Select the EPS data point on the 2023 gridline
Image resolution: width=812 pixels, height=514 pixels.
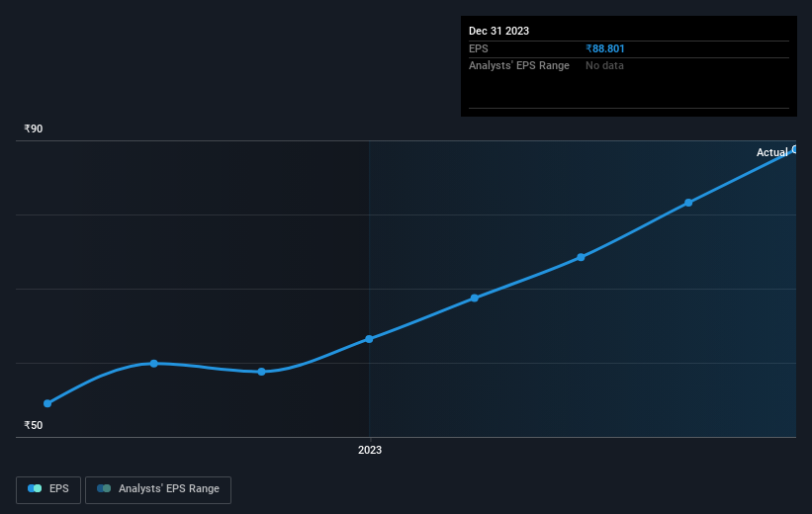pyautogui.click(x=369, y=339)
